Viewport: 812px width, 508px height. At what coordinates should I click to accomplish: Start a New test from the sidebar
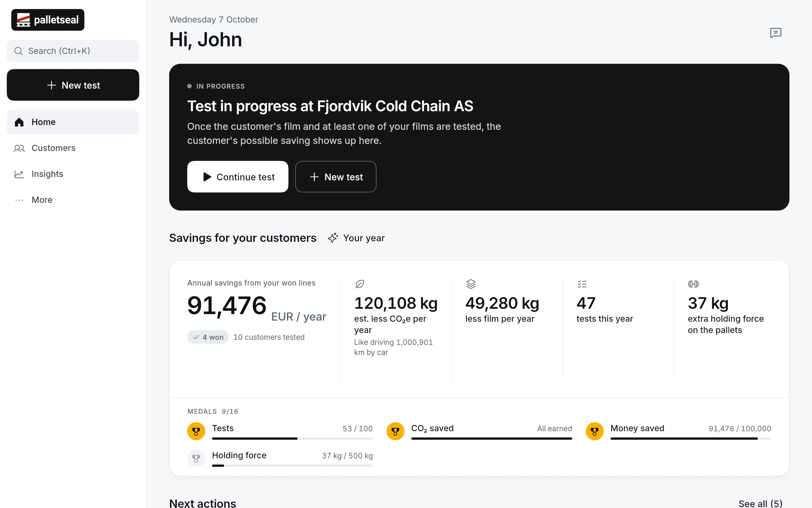[x=73, y=85]
